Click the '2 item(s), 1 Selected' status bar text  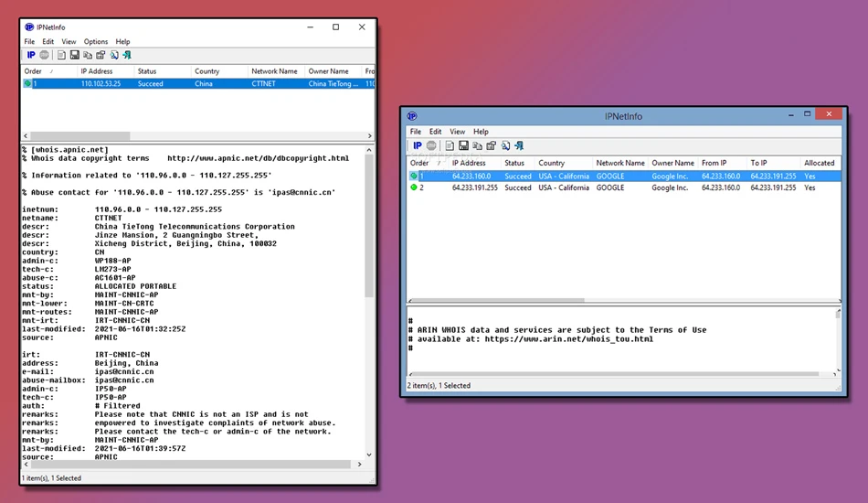pos(439,386)
